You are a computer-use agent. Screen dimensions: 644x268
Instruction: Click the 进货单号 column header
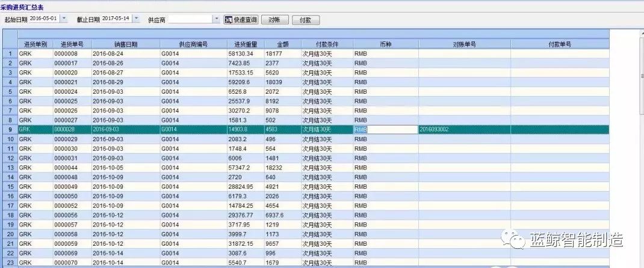click(x=72, y=44)
